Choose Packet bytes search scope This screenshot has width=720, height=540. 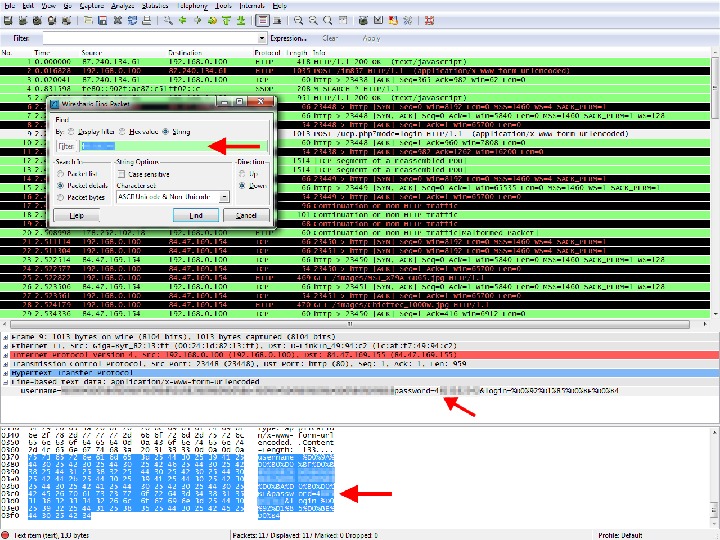[60, 197]
